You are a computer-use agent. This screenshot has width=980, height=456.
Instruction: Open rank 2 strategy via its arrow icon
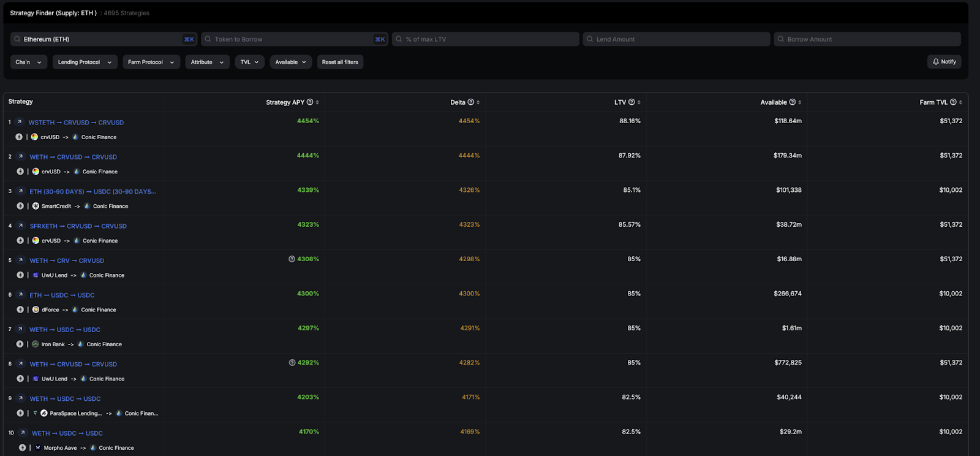(x=20, y=157)
